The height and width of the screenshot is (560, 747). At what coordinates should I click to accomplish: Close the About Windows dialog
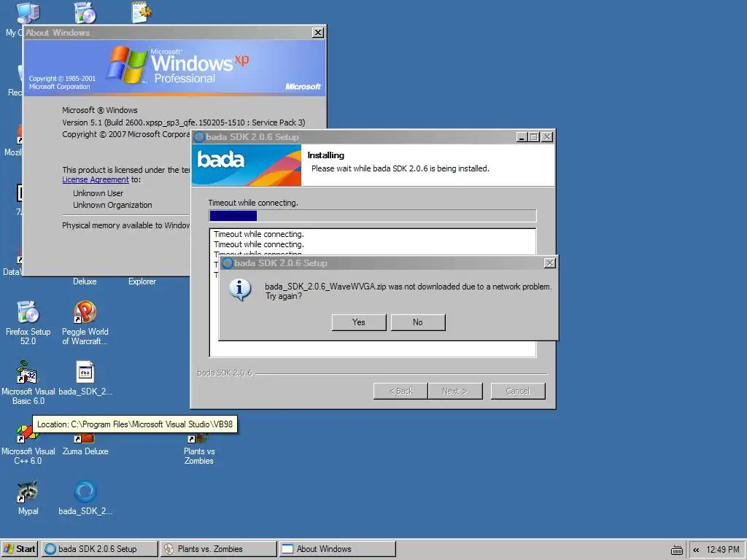(318, 32)
